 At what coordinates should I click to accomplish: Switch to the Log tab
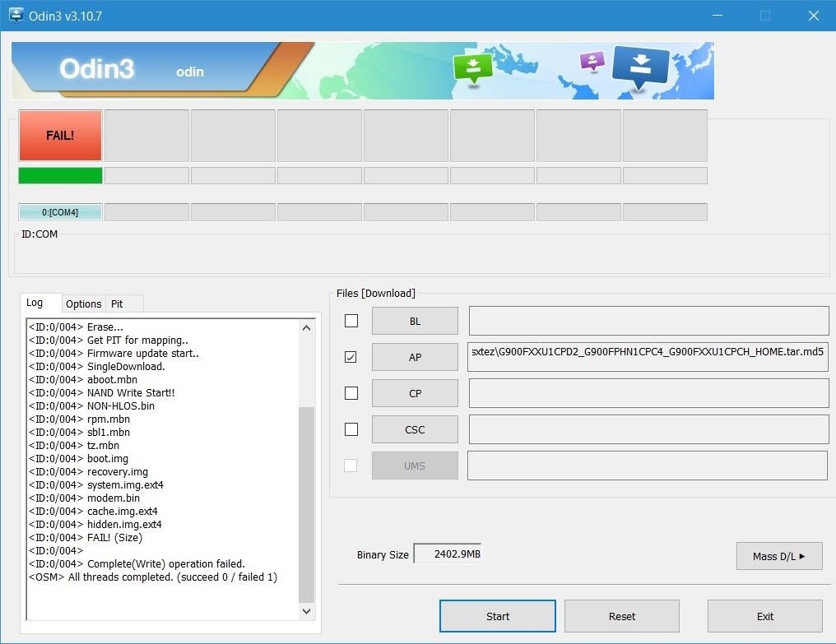coord(40,303)
